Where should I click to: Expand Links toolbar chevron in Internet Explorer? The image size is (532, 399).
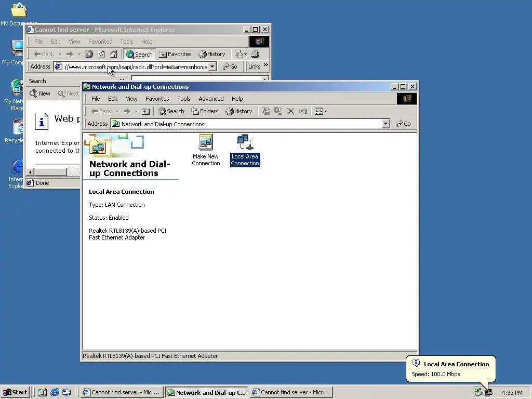tap(265, 65)
